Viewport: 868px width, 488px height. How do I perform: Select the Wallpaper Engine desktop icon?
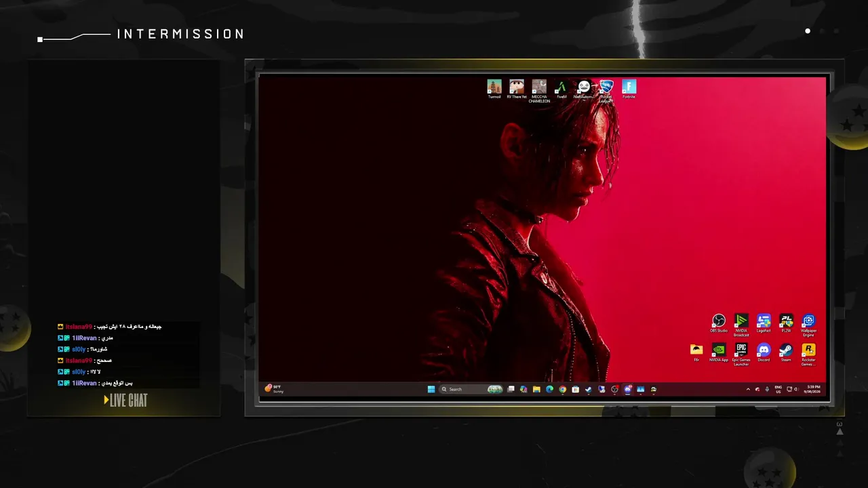tap(808, 325)
